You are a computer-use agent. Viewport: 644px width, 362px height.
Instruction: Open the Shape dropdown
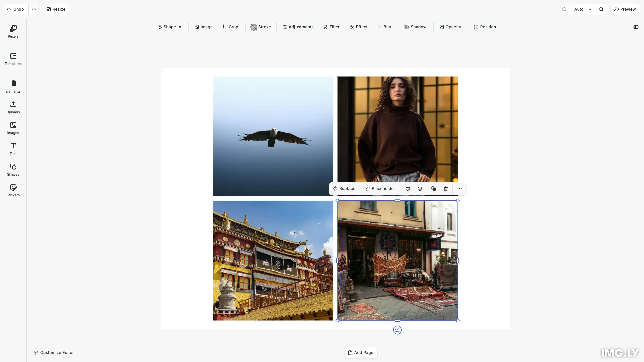(x=169, y=27)
